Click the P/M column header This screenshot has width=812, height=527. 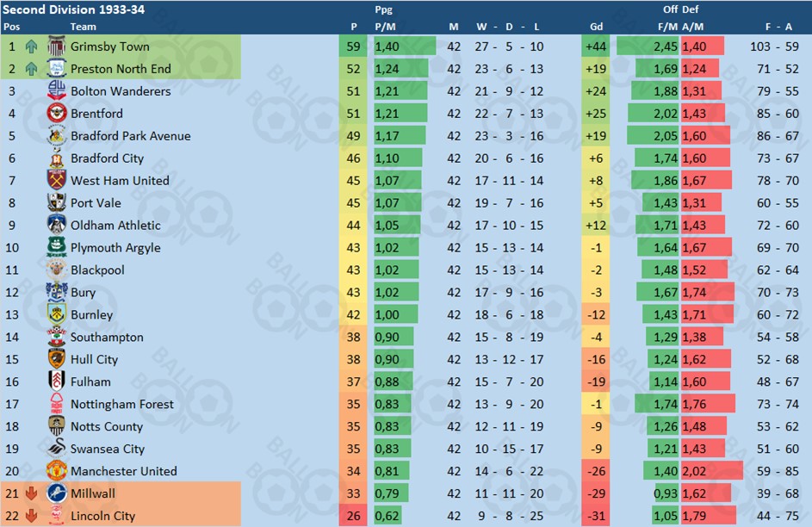coord(386,27)
